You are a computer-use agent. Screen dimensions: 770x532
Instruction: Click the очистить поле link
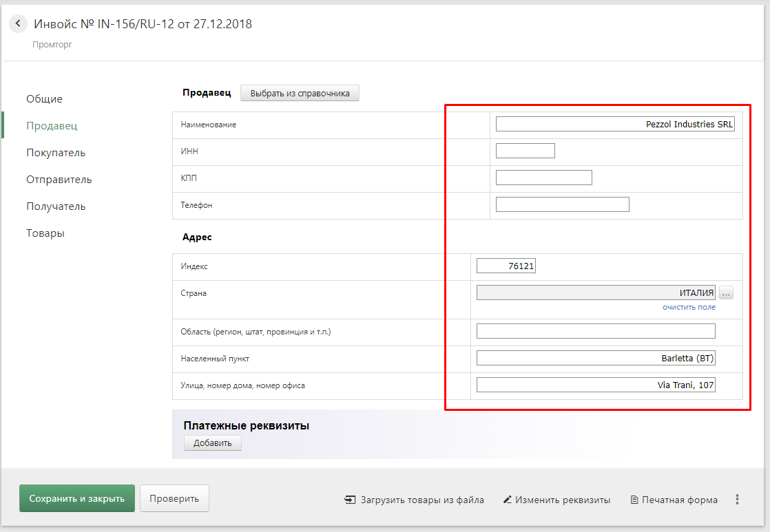(x=689, y=307)
